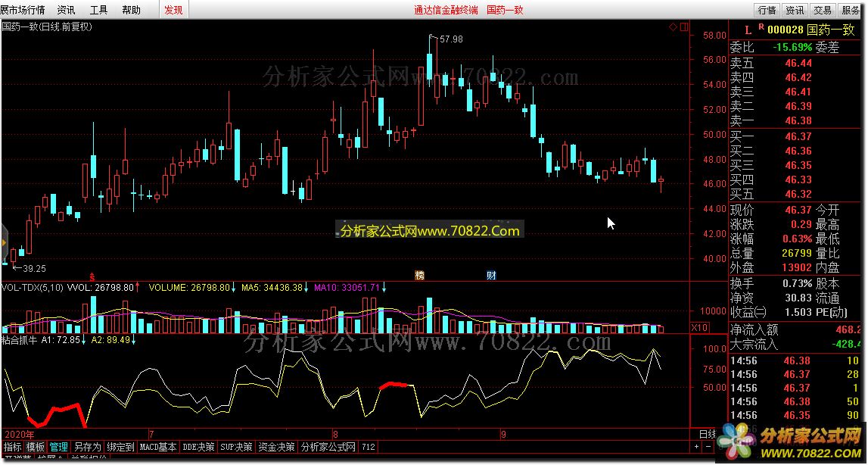Switch to DDE决策 template
This screenshot has height=465, width=868.
(199, 447)
